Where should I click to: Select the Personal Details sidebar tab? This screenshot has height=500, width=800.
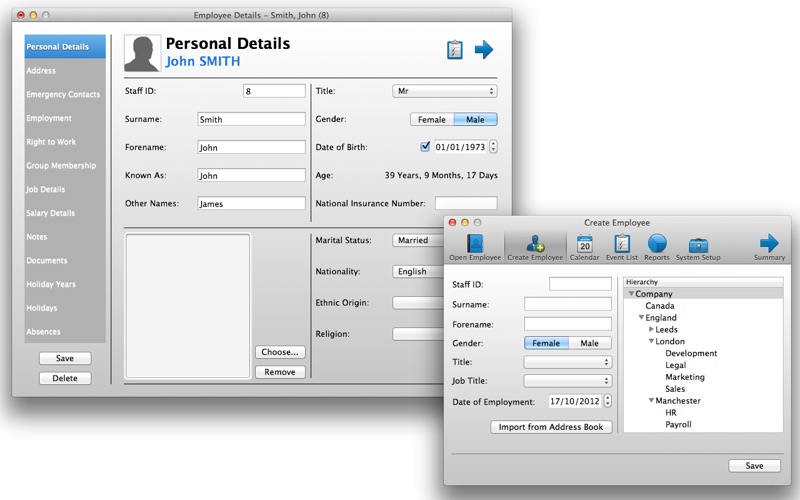point(65,46)
